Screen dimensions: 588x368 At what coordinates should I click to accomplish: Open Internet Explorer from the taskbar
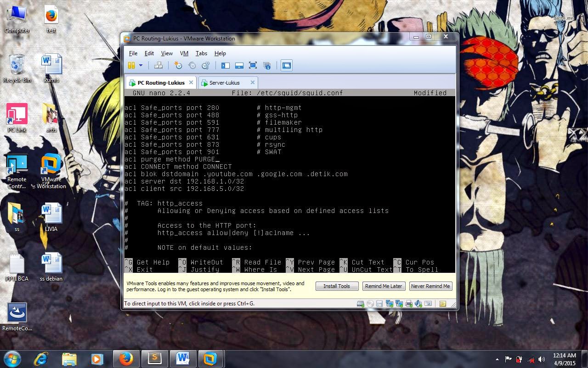41,358
